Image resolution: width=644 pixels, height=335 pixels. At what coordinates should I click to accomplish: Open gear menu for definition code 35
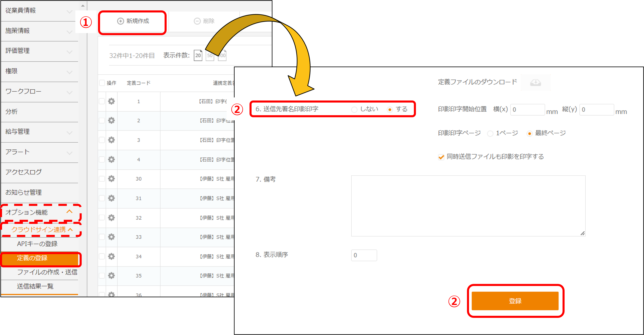(x=111, y=276)
